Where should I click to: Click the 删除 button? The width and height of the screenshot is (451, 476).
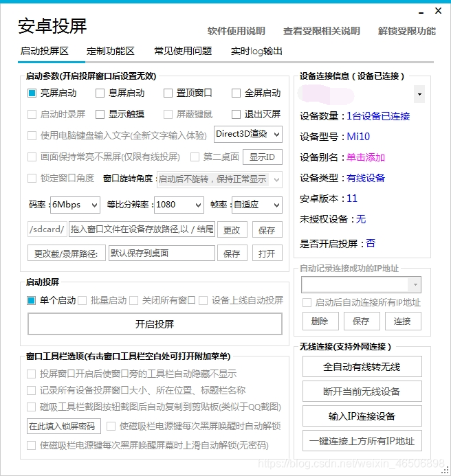[320, 321]
